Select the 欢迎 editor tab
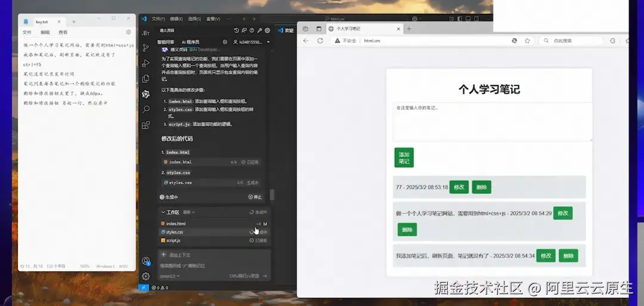The height and width of the screenshot is (306, 644). [x=286, y=30]
